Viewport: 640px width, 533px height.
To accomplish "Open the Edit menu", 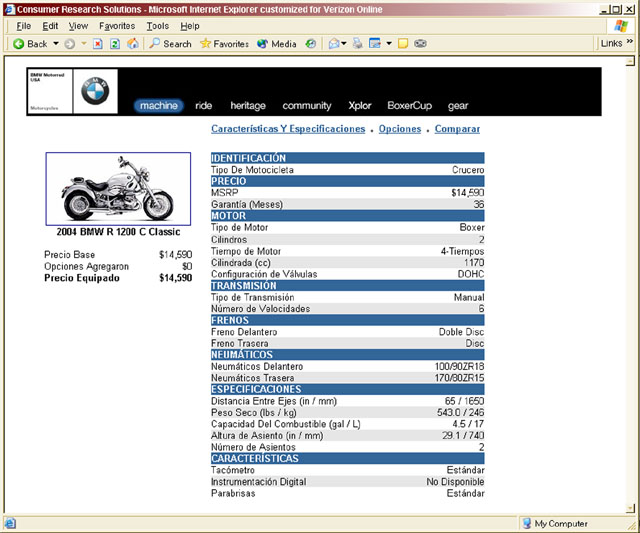I will 50,26.
